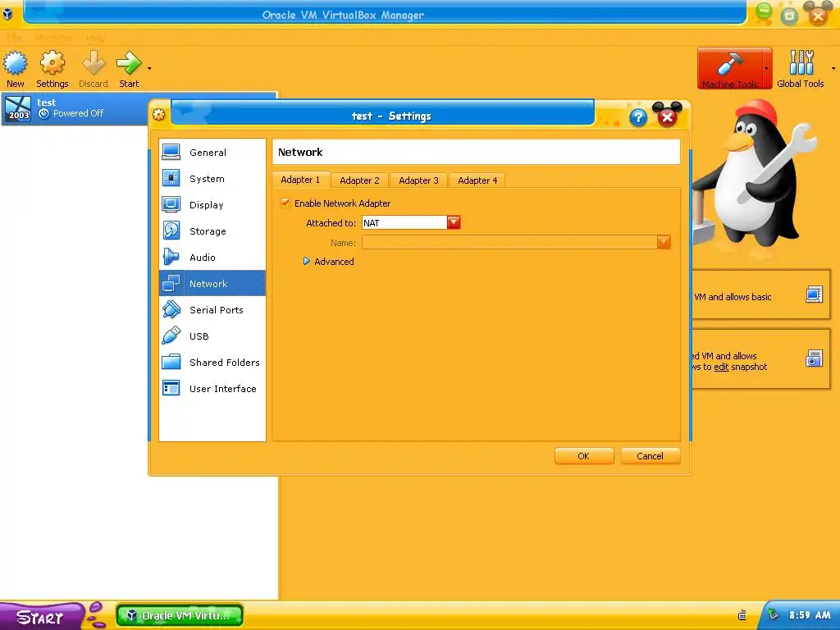Open the Machine Tools dropdown arrow
The width and height of the screenshot is (840, 630).
(767, 69)
